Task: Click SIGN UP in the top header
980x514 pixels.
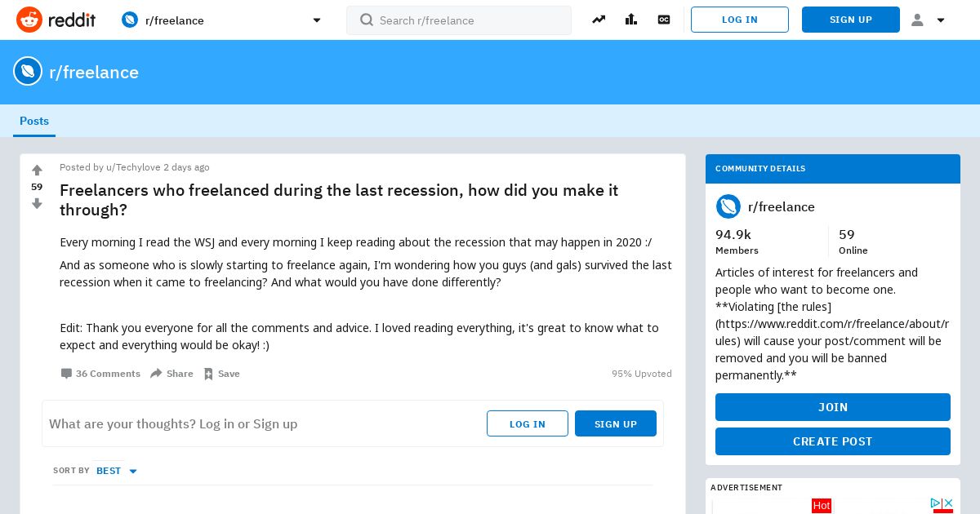Action: 851,20
